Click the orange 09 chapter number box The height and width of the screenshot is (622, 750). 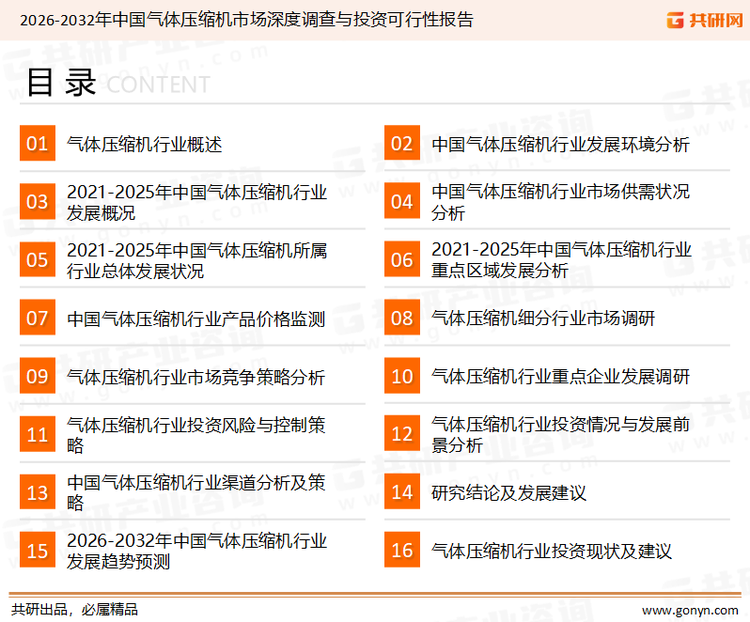click(x=37, y=376)
